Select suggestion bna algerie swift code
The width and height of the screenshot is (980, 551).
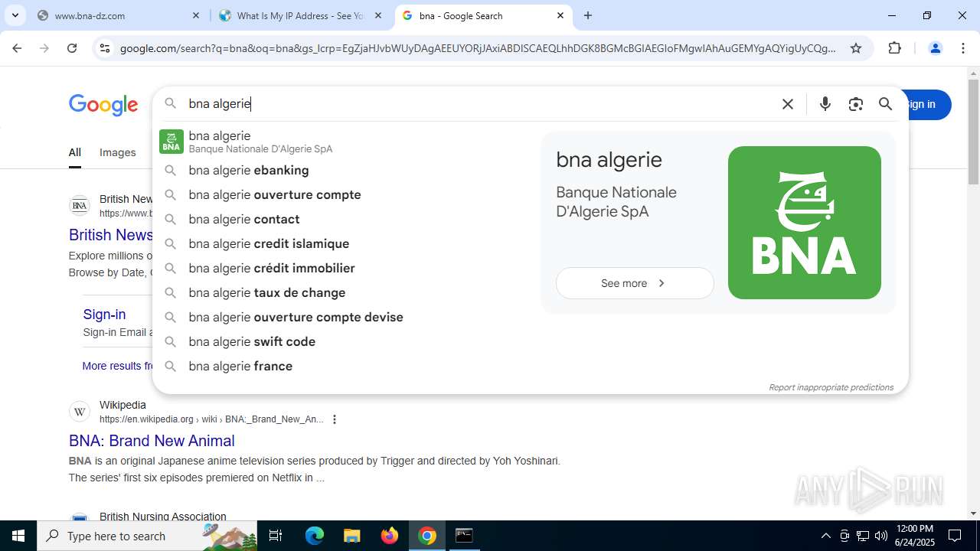pyautogui.click(x=346, y=341)
